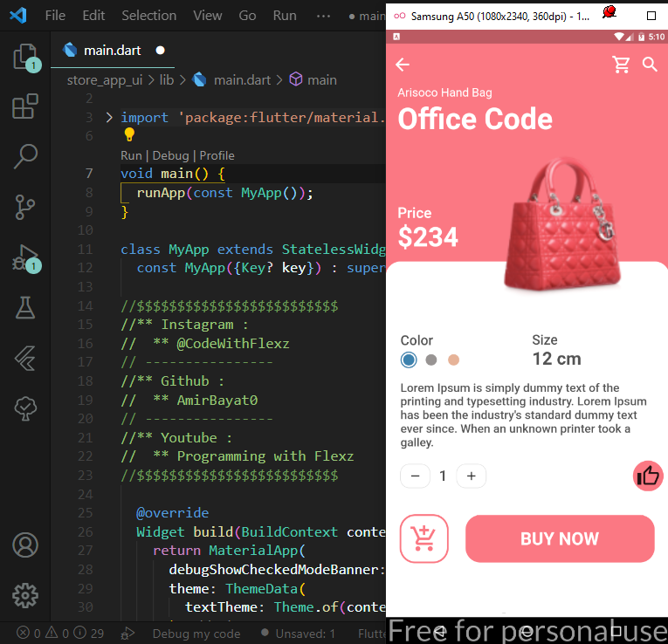Select the gray color swatch
The width and height of the screenshot is (668, 644).
point(431,360)
